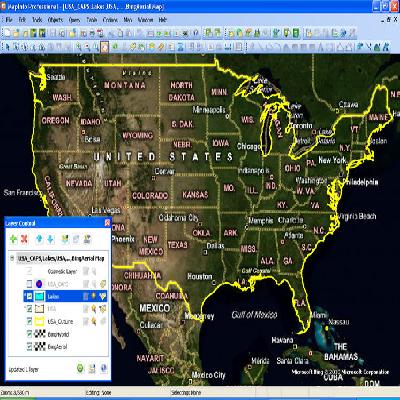This screenshot has height=400, width=400.
Task: Click the blue globe icon at Layer Control bottom
Action: pyautogui.click(x=104, y=368)
